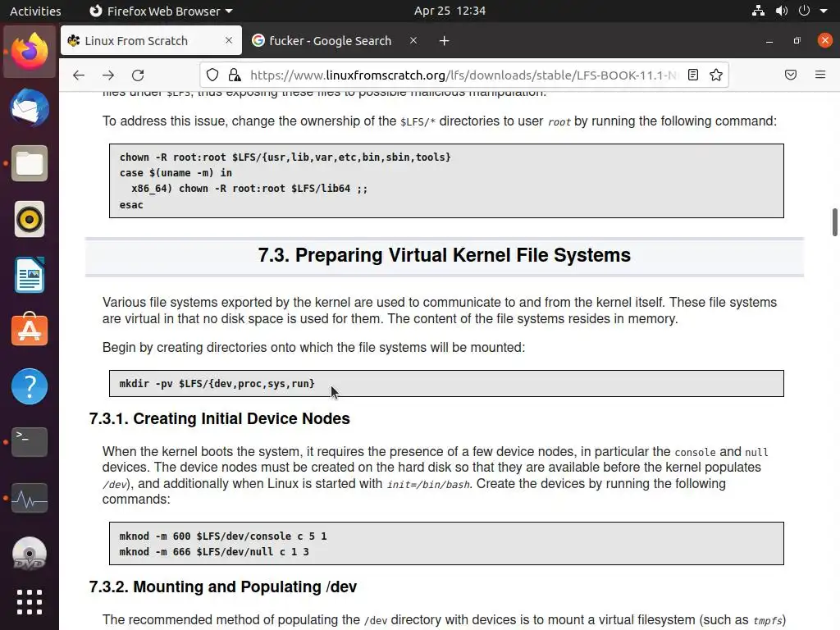The image size is (840, 630).
Task: Launch Thunderbird Mail from the dock
Action: pyautogui.click(x=30, y=107)
